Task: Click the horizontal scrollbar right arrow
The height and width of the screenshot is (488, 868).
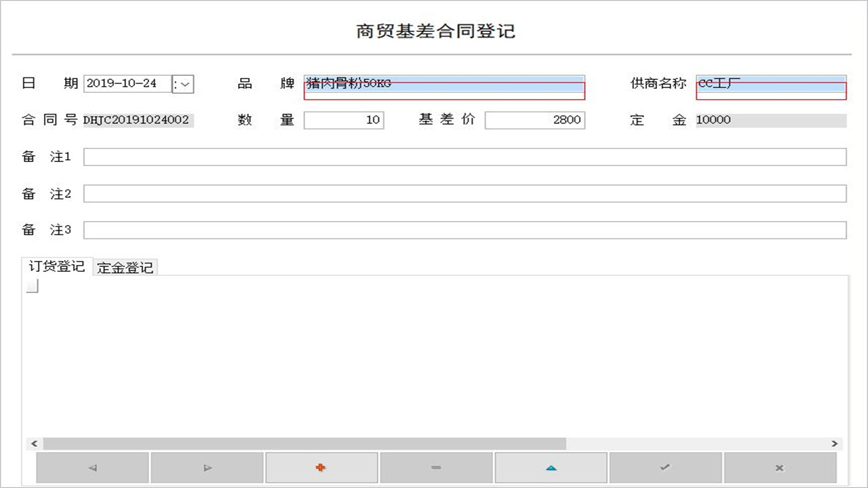Action: pos(833,444)
